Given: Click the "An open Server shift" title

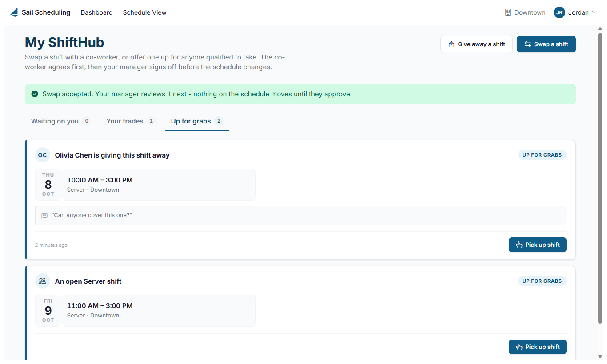Looking at the screenshot, I should [x=88, y=281].
